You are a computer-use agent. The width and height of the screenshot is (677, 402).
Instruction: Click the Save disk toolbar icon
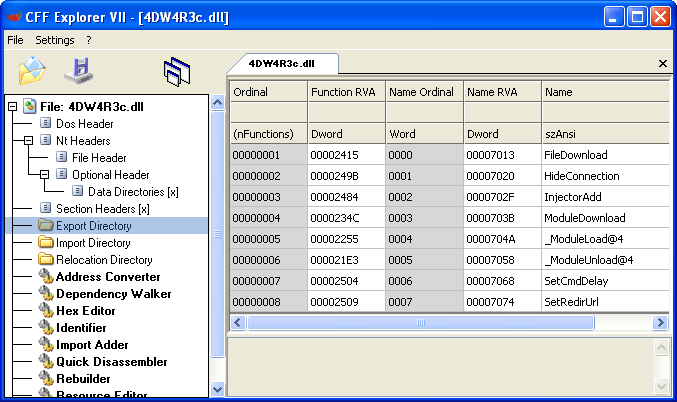78,71
